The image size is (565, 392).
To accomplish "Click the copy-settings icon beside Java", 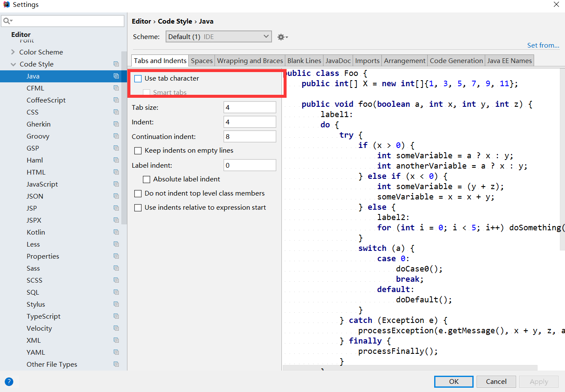I will tap(116, 76).
